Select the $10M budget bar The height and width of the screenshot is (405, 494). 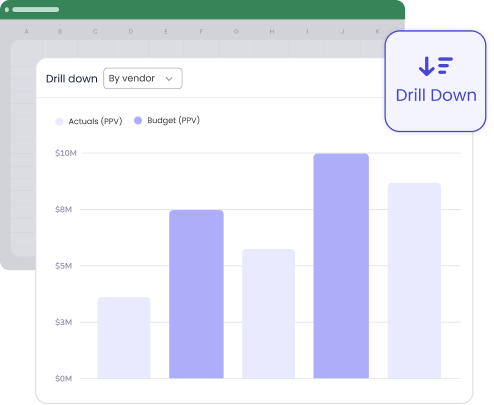341,266
